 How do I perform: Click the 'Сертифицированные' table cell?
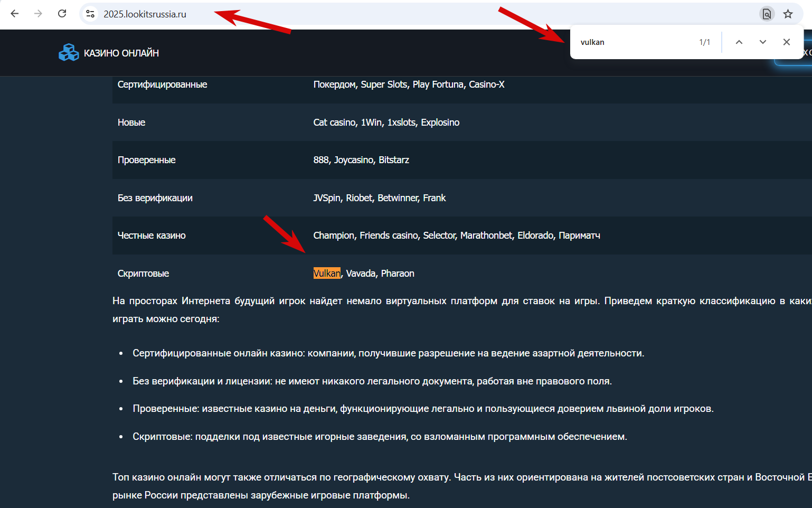point(162,84)
